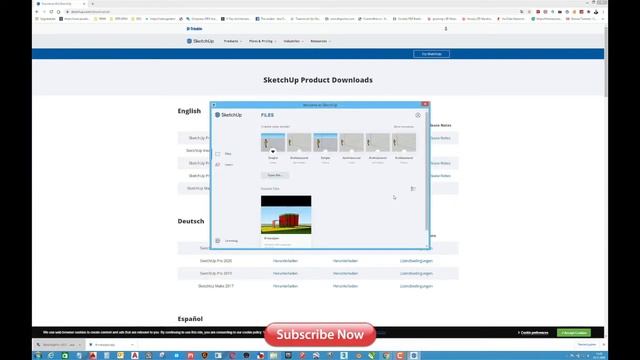This screenshot has height=360, width=640.
Task: Open Lizenzbedingungen link for SketchUp Pro 2020
Action: 416,261
